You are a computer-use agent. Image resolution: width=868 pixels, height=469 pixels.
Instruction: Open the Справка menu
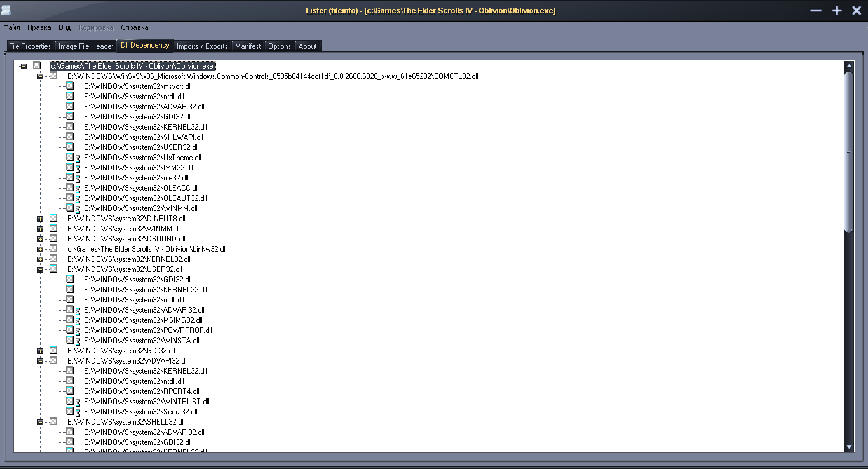[135, 27]
